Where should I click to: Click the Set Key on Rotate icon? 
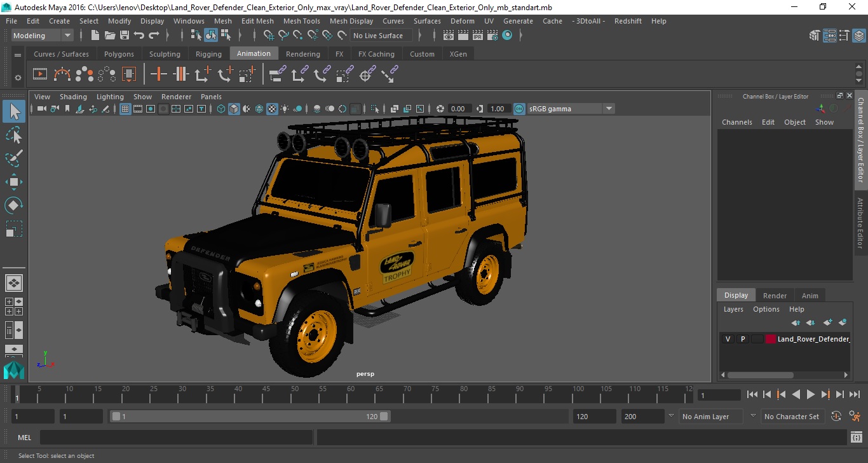point(225,75)
